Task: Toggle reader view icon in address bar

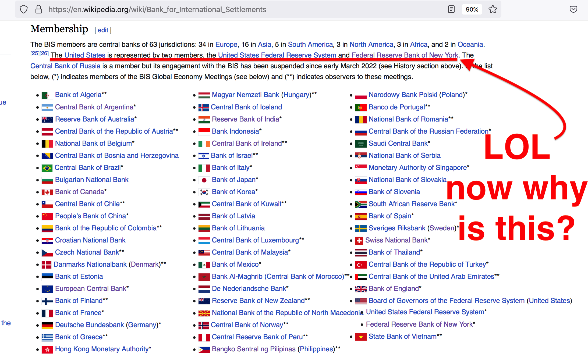Action: [x=451, y=9]
